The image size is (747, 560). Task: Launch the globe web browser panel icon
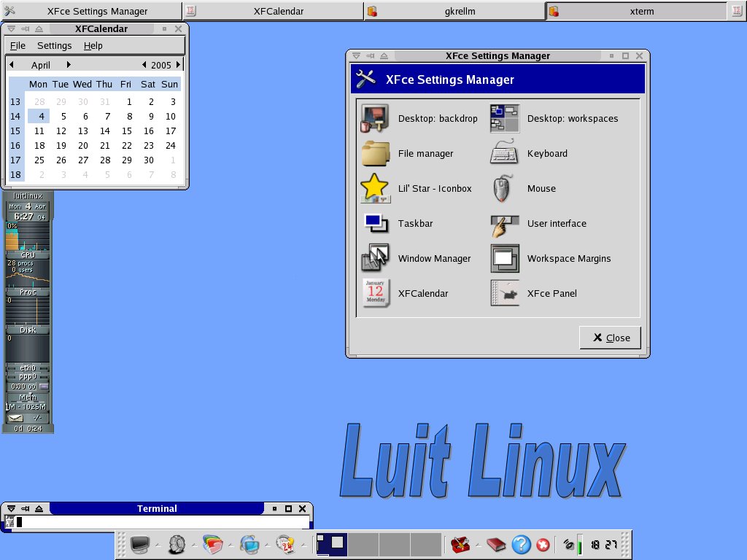(x=249, y=544)
